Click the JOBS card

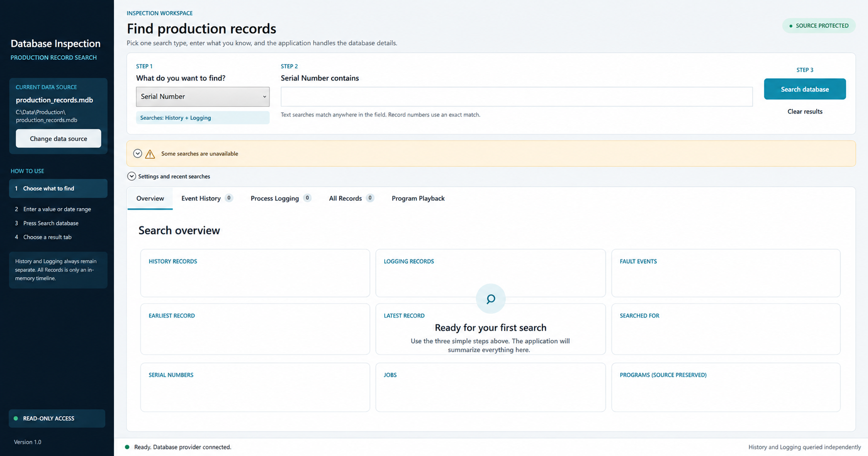tap(490, 387)
